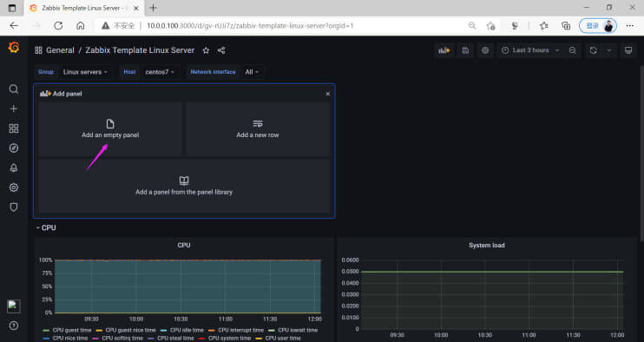644x342 pixels.
Task: Click the General folder breadcrumb
Action: tap(60, 50)
